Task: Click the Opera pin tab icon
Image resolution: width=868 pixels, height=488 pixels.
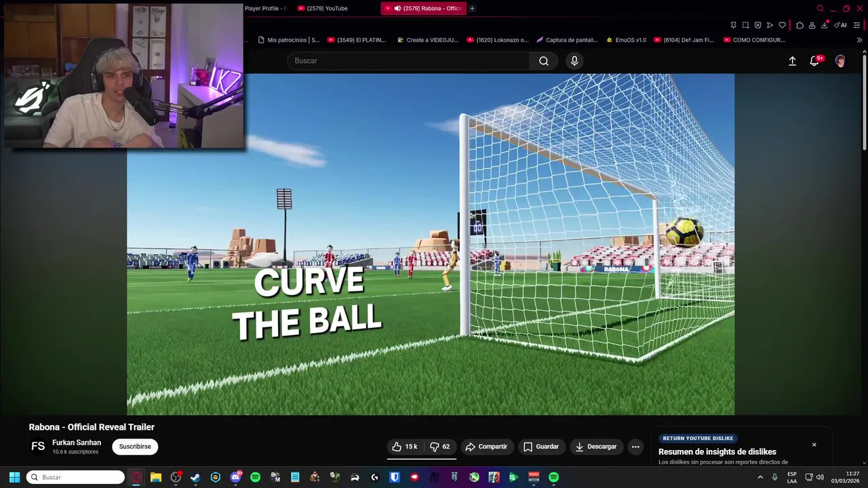Action: pos(733,25)
